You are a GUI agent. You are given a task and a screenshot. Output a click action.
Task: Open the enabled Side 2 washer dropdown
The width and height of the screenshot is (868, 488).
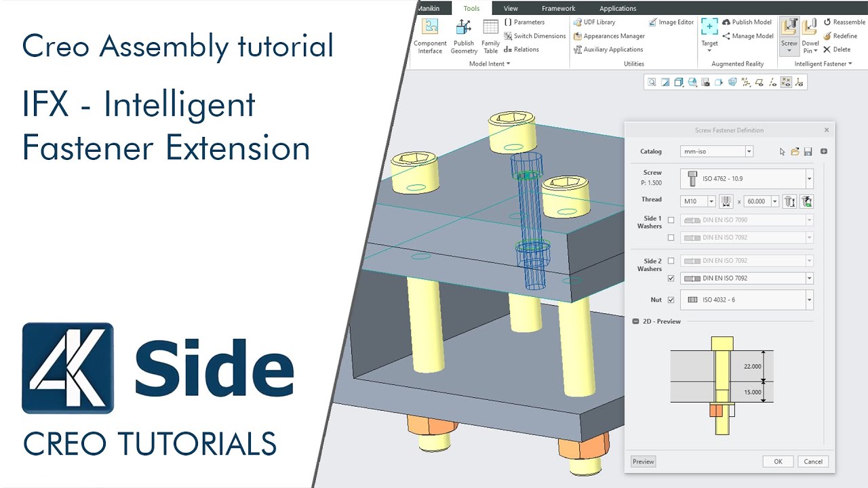coord(809,279)
